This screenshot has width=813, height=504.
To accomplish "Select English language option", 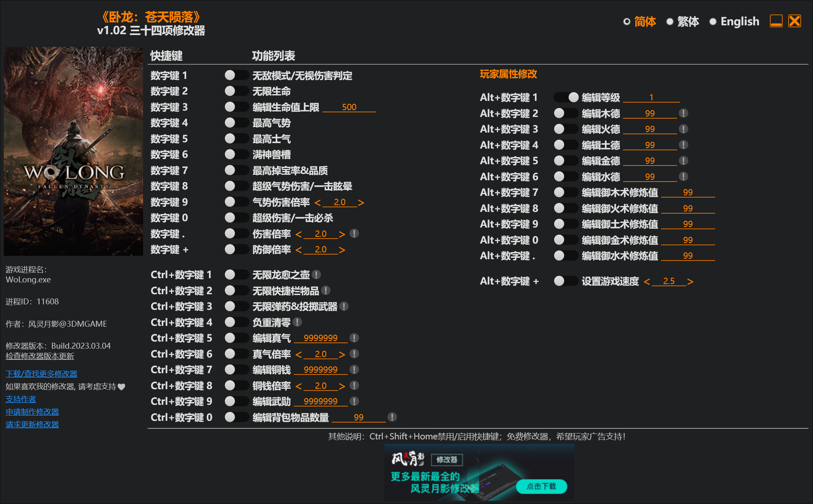I will click(x=734, y=22).
